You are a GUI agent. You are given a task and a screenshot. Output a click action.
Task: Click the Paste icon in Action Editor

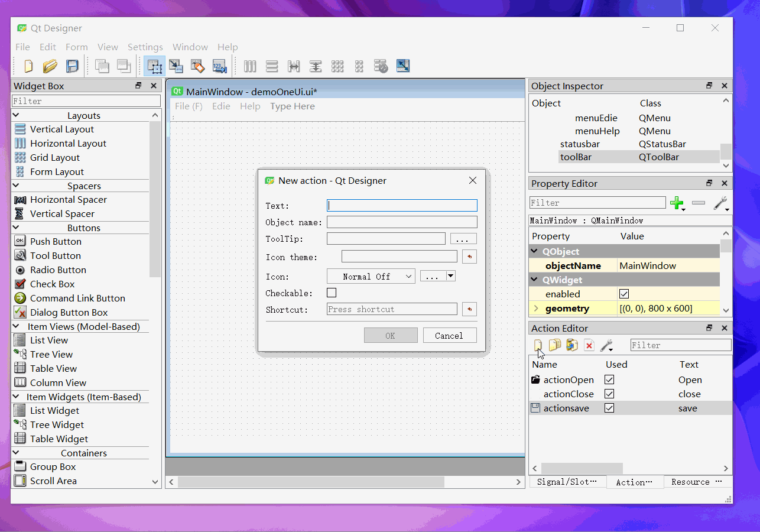[571, 345]
